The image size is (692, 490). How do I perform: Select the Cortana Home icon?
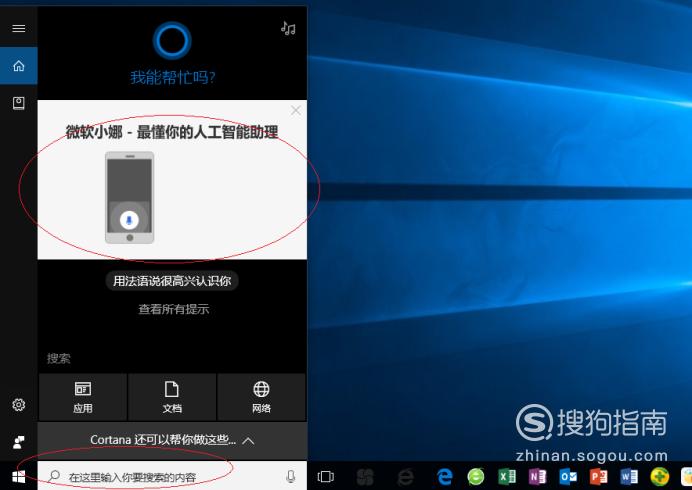click(19, 66)
